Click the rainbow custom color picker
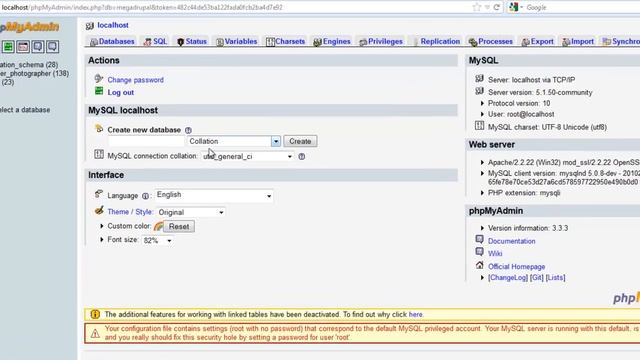 (158, 226)
